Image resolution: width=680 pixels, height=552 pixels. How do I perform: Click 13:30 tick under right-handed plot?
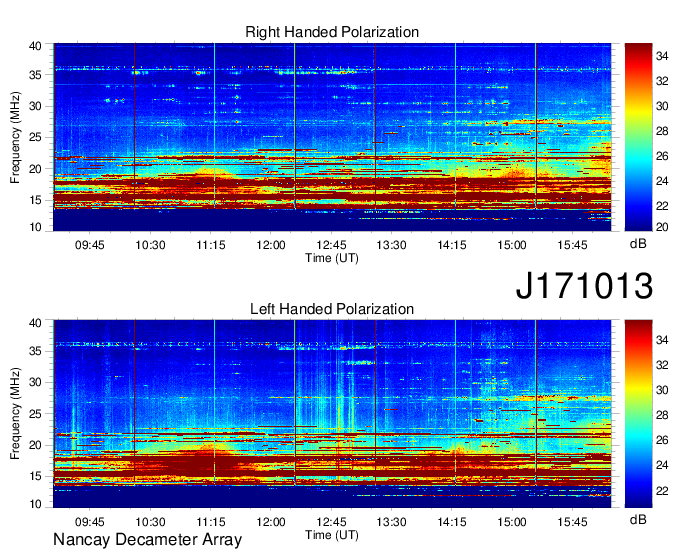[x=391, y=245]
